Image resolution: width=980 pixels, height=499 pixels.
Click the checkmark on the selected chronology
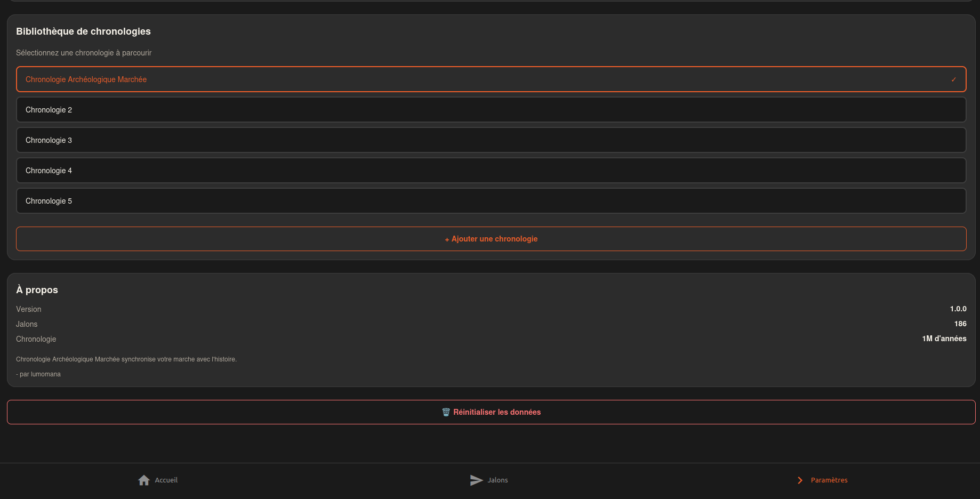tap(953, 79)
